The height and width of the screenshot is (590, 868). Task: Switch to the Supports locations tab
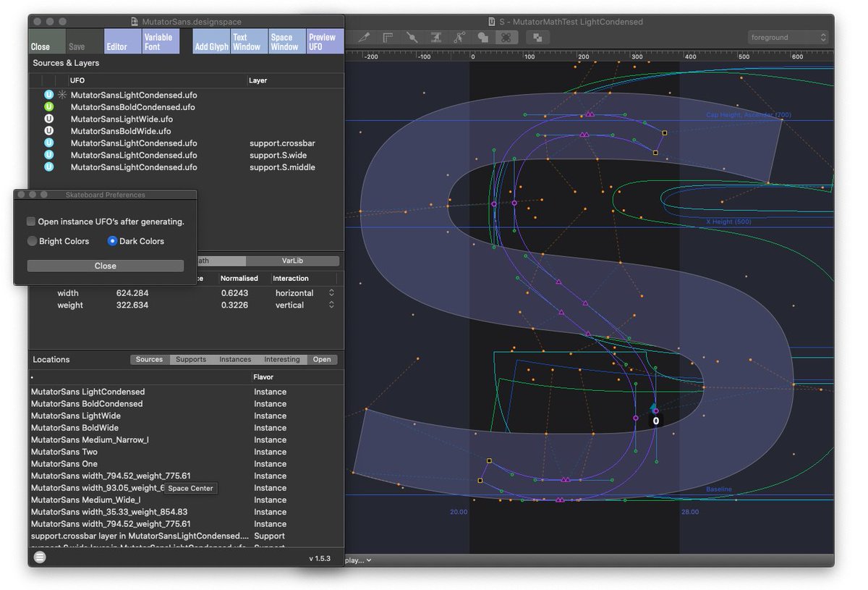click(x=191, y=359)
